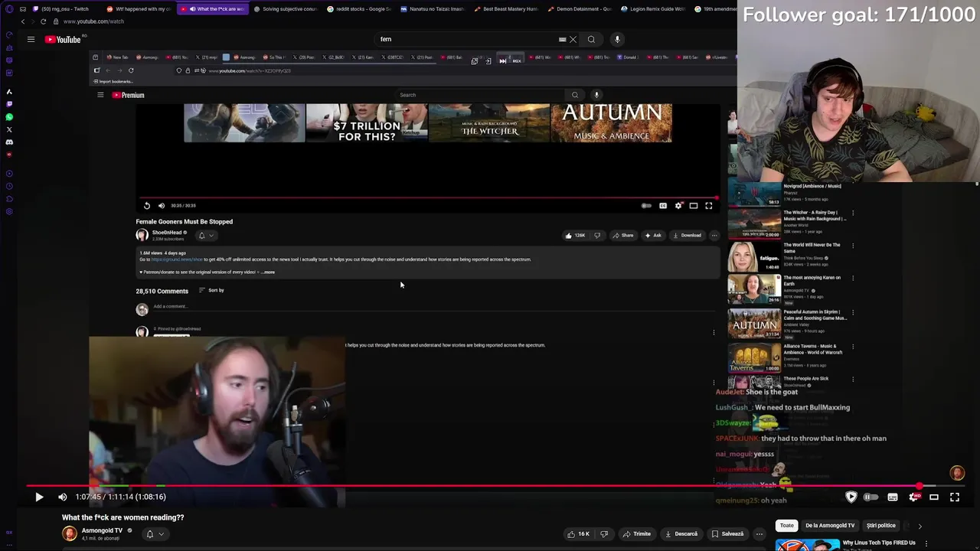
Task: Play the outer YouTube video
Action: [39, 497]
